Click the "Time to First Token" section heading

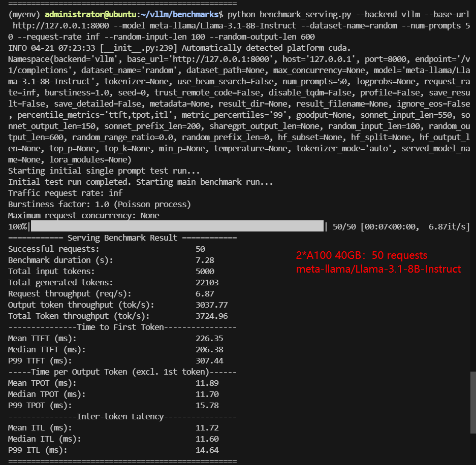[120, 327]
